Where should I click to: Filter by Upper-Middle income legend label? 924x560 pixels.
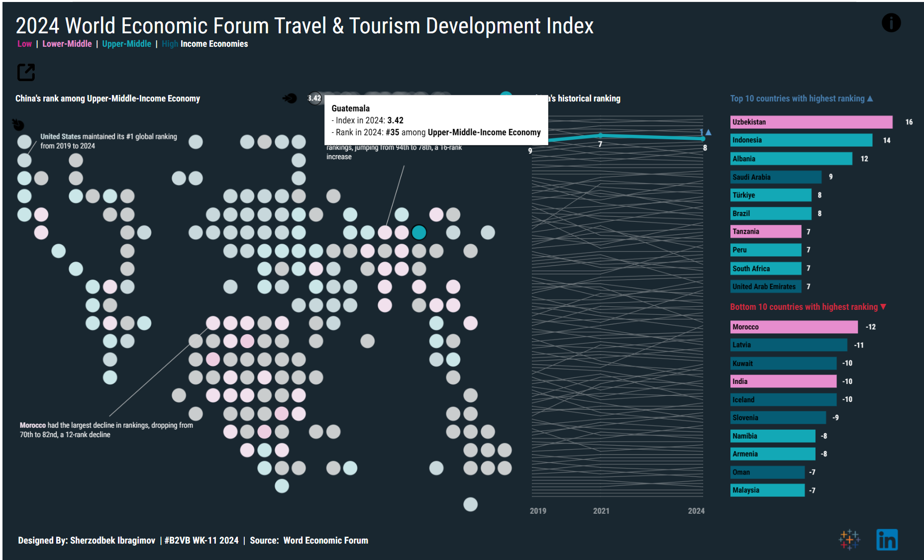tap(126, 44)
